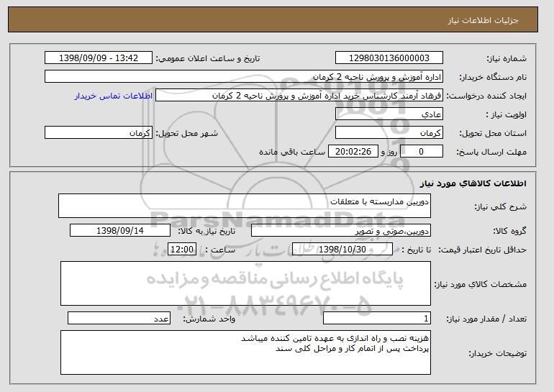
Task: Click the buyer notes box هزینه نصب و راه اندازی
Action: (245, 352)
